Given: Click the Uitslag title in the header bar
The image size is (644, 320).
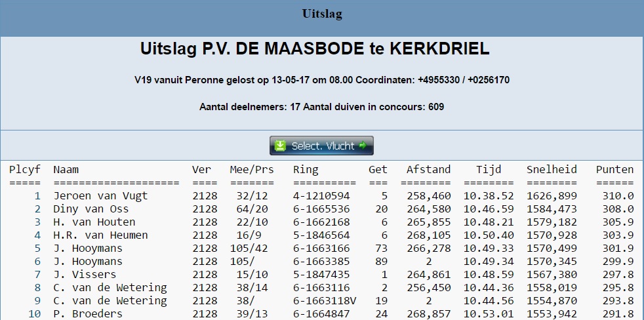Looking at the screenshot, I should 321,14.
